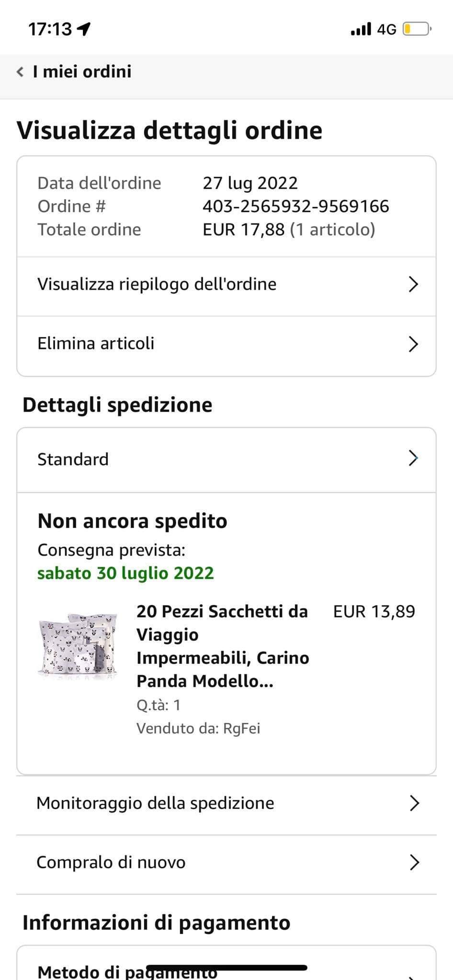The width and height of the screenshot is (453, 980).
Task: Open the 20 Pezzi Sacchetti da Viaggio product title
Action: click(x=223, y=646)
